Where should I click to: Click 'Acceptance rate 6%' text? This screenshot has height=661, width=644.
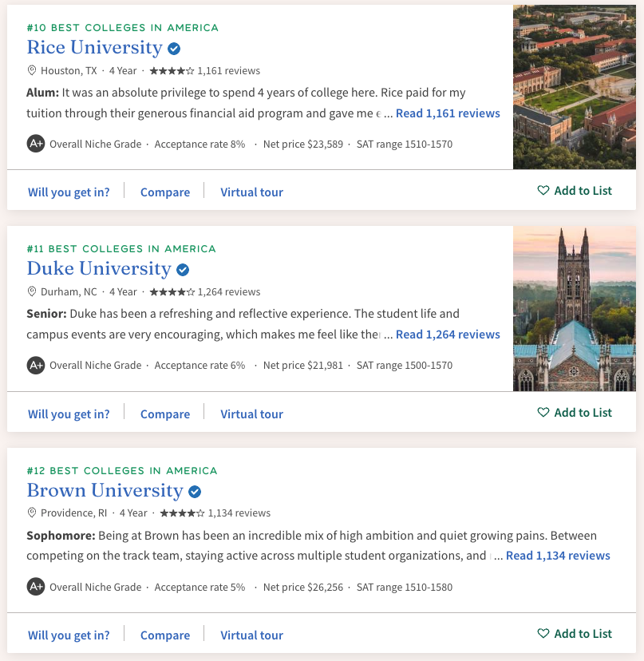point(200,365)
